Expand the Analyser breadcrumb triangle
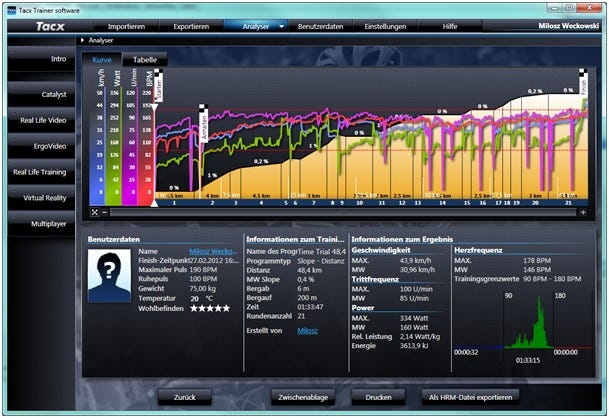Screen dimensions: 609x418 coord(82,40)
